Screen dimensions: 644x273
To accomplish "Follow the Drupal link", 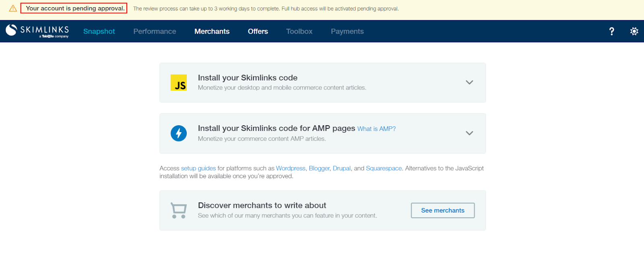I will [342, 168].
